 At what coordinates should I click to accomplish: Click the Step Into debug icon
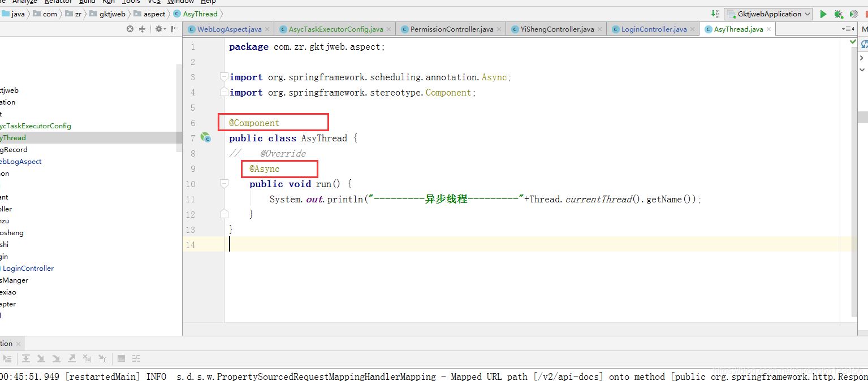pyautogui.click(x=41, y=358)
